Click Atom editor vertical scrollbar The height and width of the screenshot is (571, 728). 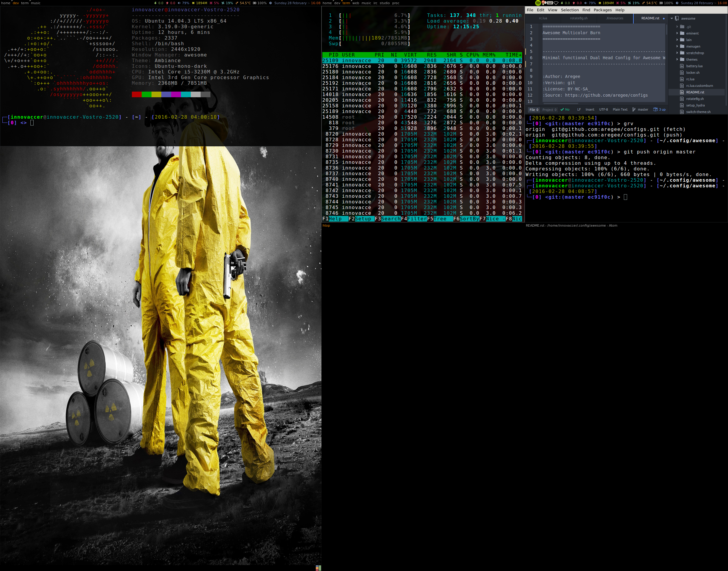(x=666, y=29)
